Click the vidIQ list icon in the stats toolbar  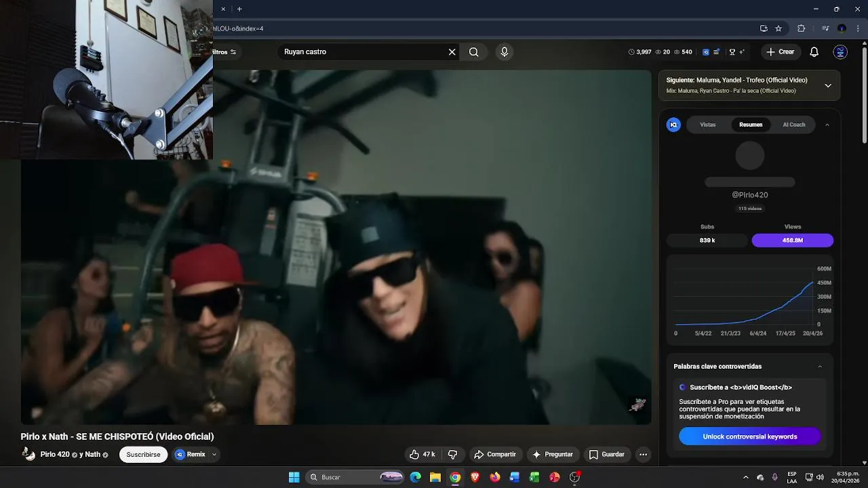(x=717, y=52)
